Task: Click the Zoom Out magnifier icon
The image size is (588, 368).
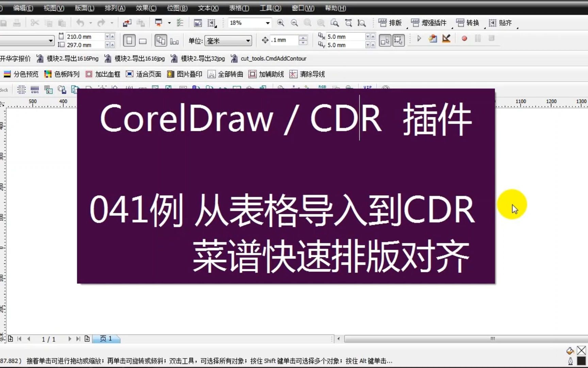Action: point(294,23)
